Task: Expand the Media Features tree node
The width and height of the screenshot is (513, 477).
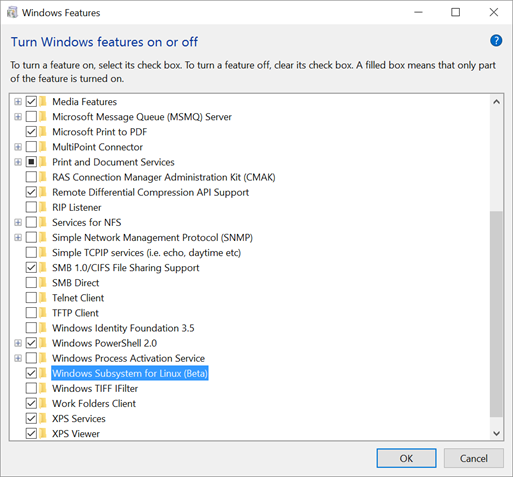Action: click(18, 101)
